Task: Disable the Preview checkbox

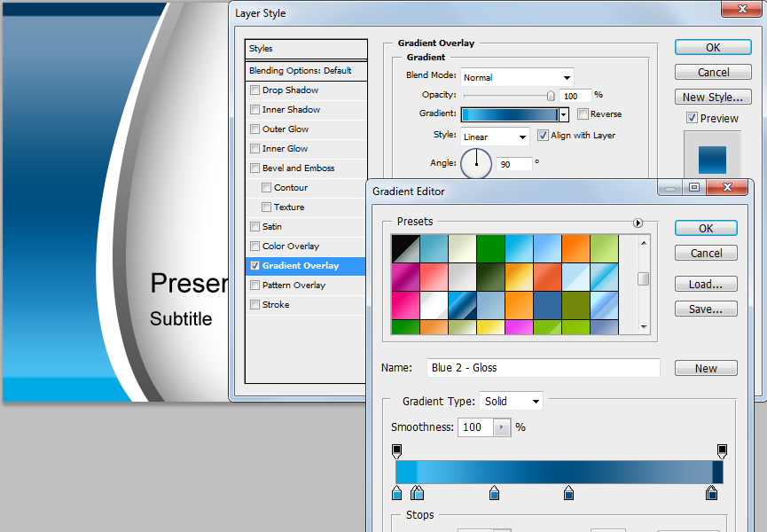Action: [x=691, y=118]
